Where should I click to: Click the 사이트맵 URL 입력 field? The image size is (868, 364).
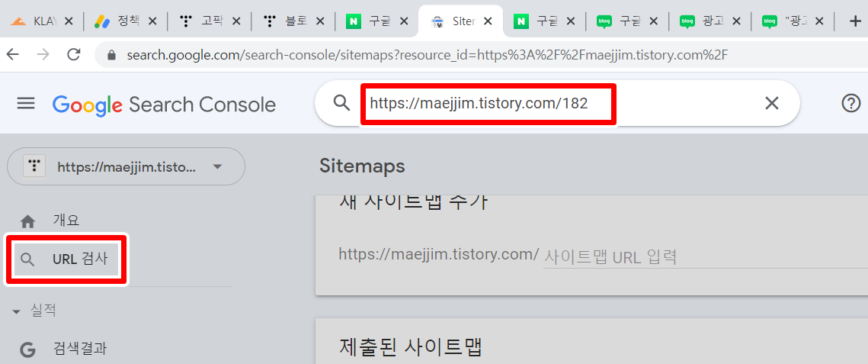pyautogui.click(x=705, y=257)
